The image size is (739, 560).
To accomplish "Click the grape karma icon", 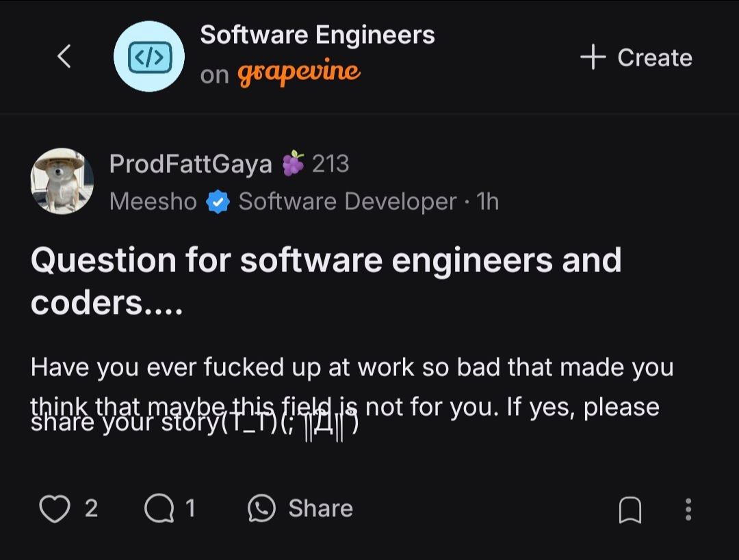I will [x=293, y=164].
